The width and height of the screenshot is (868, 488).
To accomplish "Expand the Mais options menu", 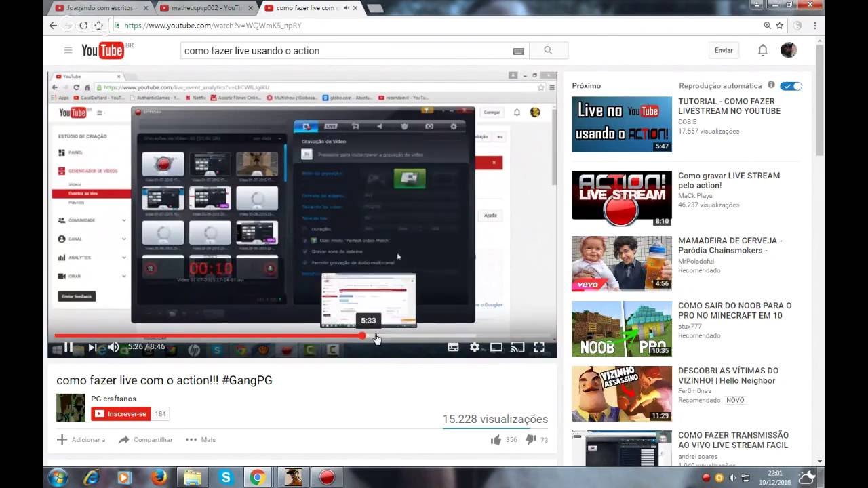I will pos(201,440).
